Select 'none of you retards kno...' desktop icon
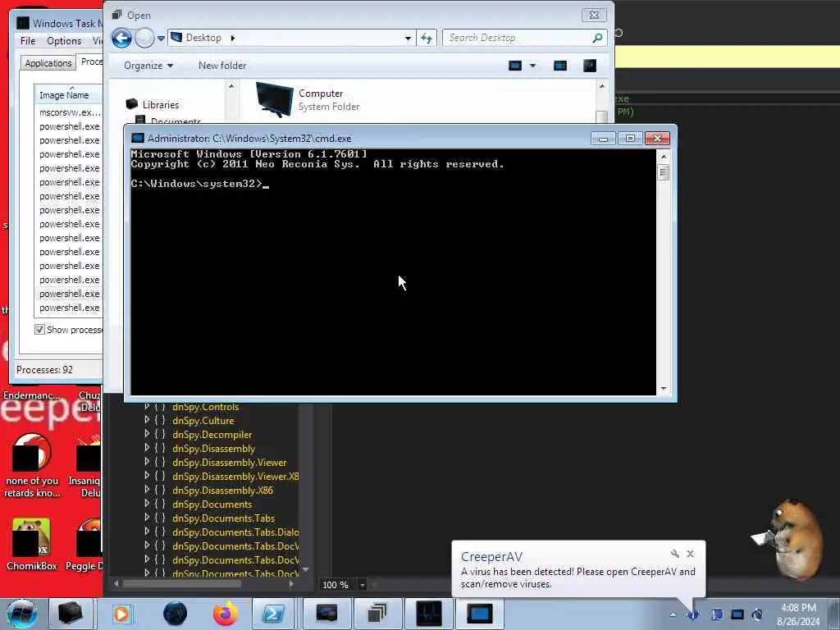The height and width of the screenshot is (630, 840). [x=32, y=465]
